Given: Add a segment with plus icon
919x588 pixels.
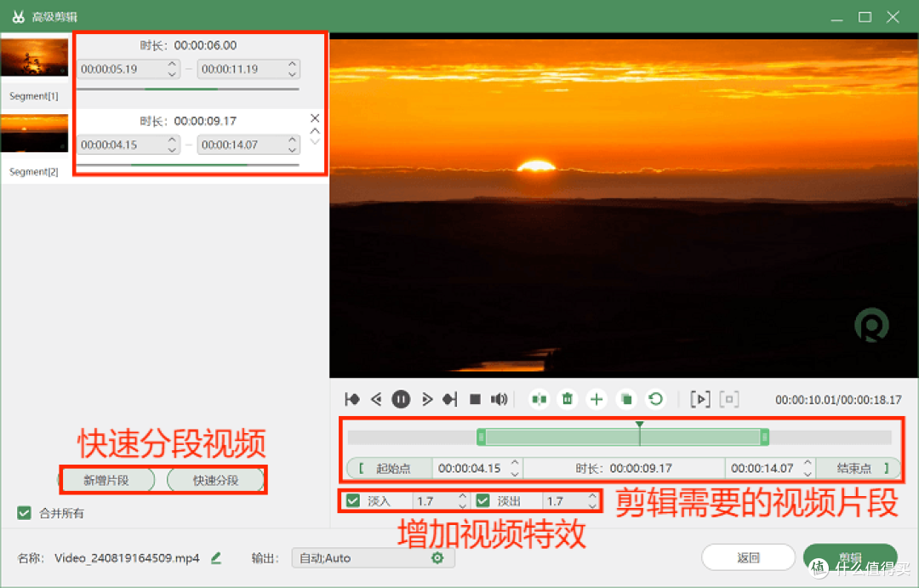Looking at the screenshot, I should 596,399.
